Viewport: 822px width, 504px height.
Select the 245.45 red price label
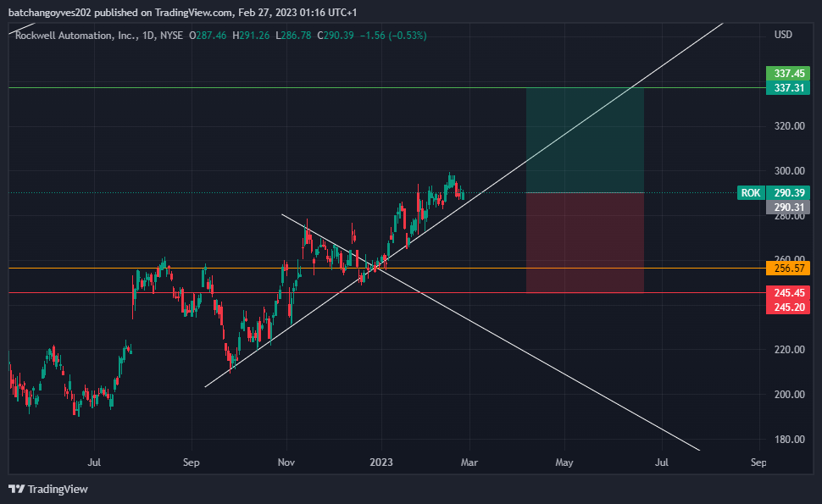coord(788,293)
